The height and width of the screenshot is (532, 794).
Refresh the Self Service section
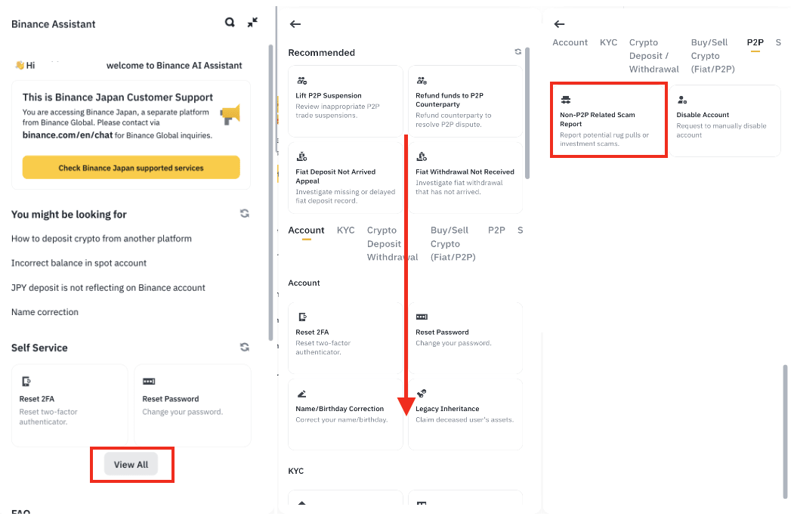tap(245, 347)
